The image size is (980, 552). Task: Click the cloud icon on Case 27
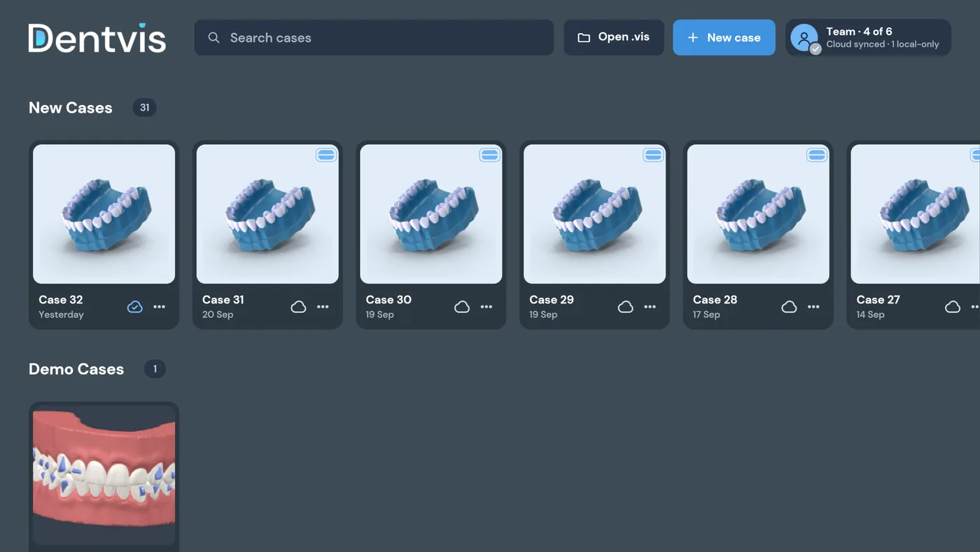[953, 307]
